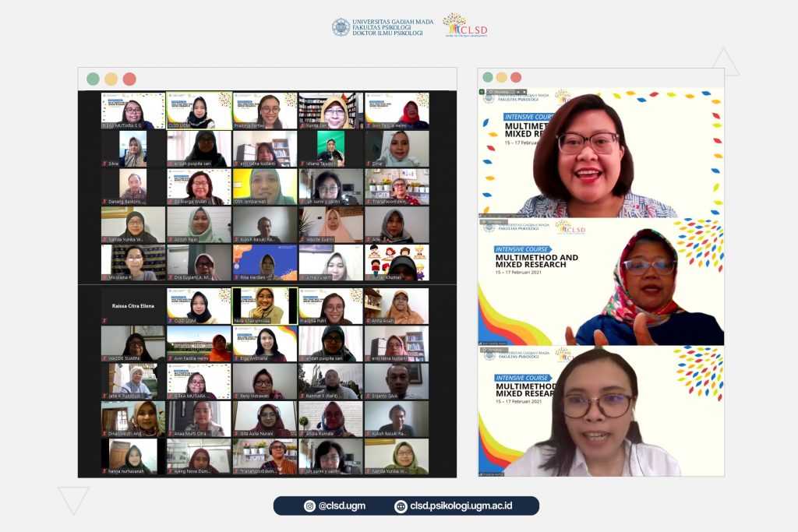Click the Recording indicator in the speaker window

507,92
